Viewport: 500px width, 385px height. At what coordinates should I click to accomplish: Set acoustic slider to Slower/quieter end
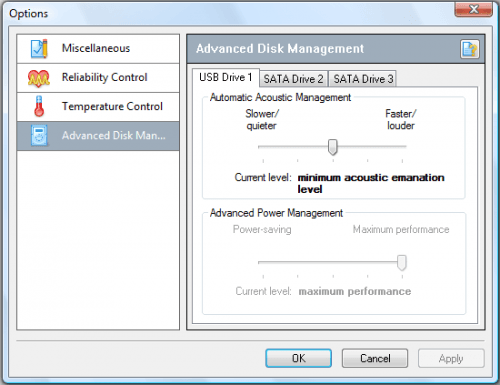click(x=263, y=147)
